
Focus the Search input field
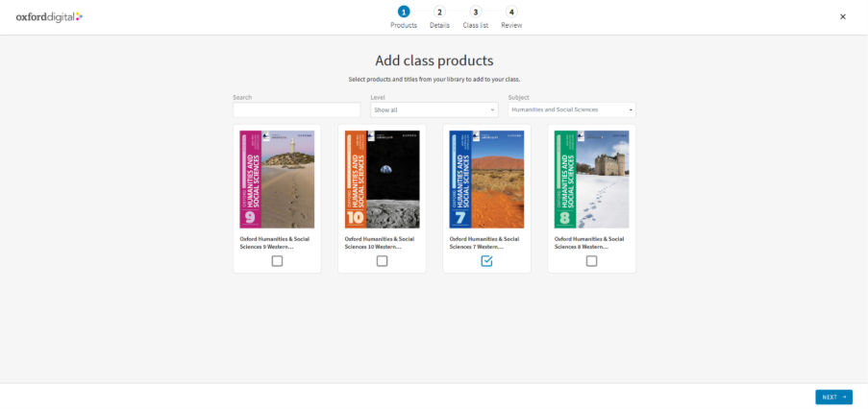[296, 110]
